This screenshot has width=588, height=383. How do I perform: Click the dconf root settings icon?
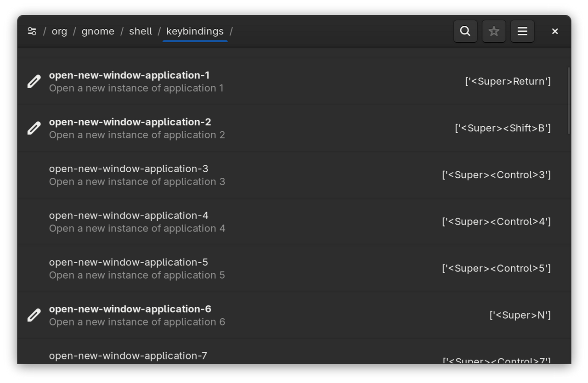[32, 31]
